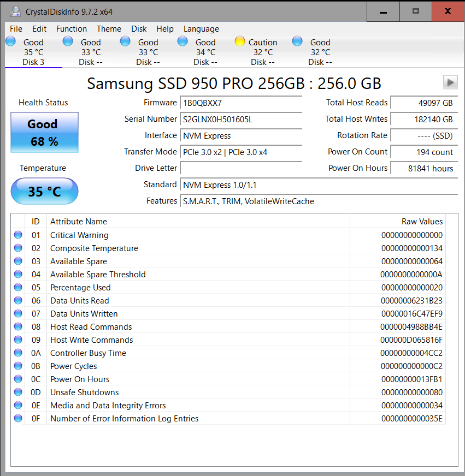
Task: Click status orb for Unsafe Shutdowns row
Action: 18,392
